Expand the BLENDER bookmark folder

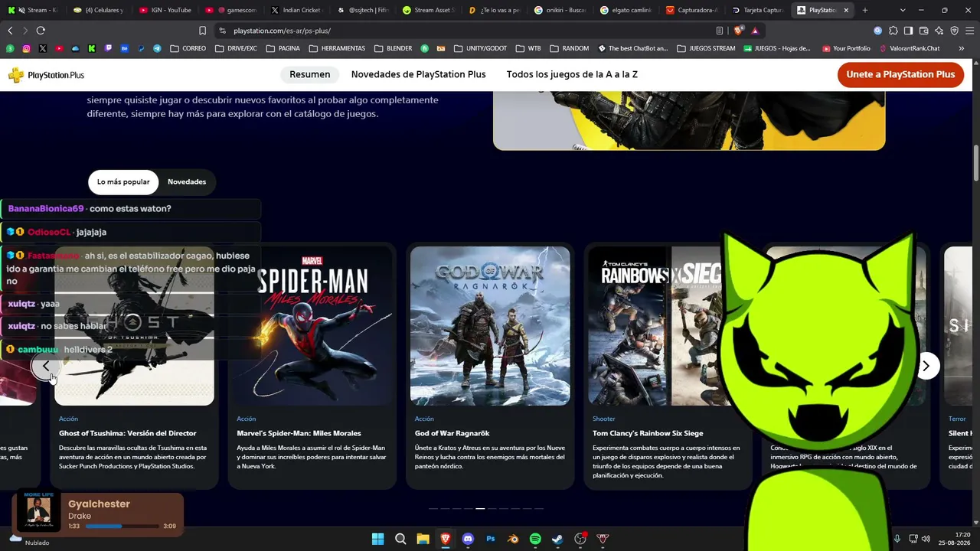(393, 48)
